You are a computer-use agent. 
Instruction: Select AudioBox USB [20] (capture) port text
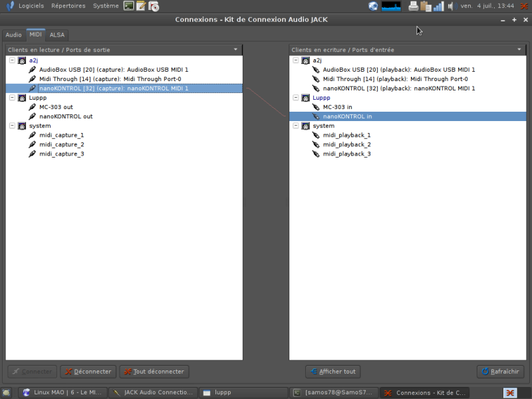pyautogui.click(x=114, y=70)
